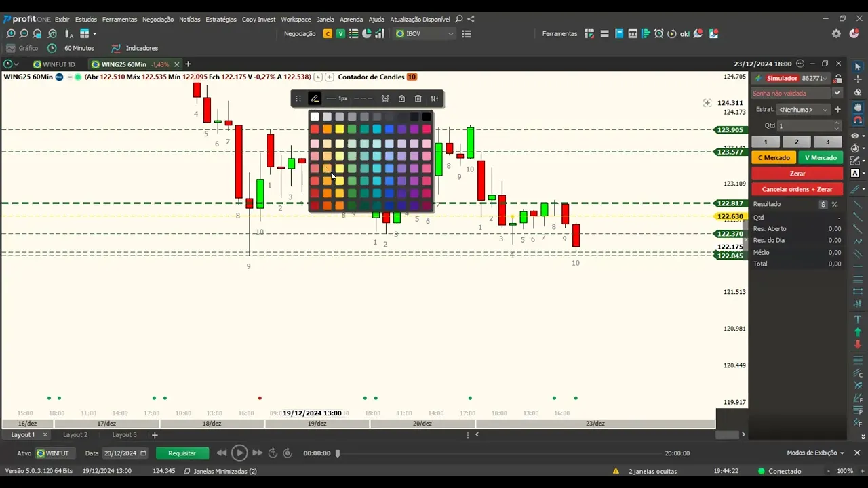Toggle the lock icon in drawing toolbar
The height and width of the screenshot is (488, 868).
[401, 98]
